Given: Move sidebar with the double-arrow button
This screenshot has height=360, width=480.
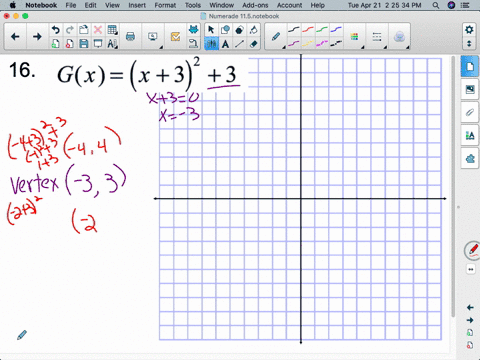Looking at the screenshot, I should (470, 269).
